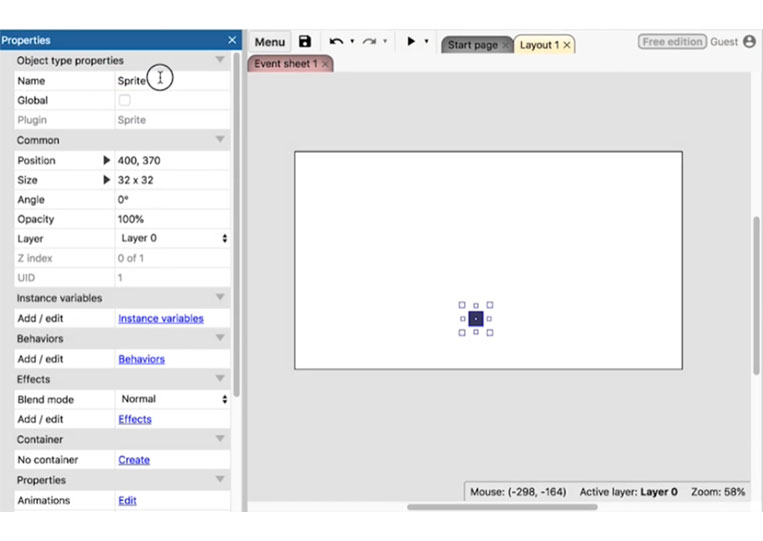The width and height of the screenshot is (763, 541).
Task: Click the sprite's bottom-right resize handle
Action: (490, 333)
